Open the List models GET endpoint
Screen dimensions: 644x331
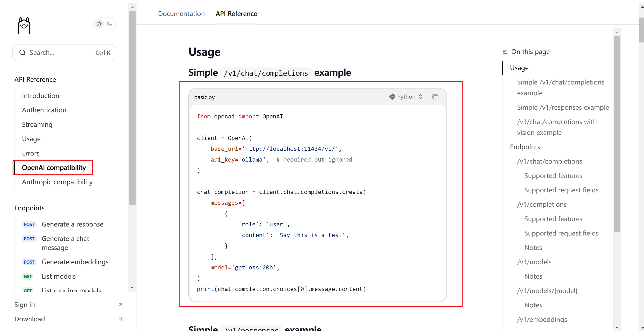(x=59, y=276)
